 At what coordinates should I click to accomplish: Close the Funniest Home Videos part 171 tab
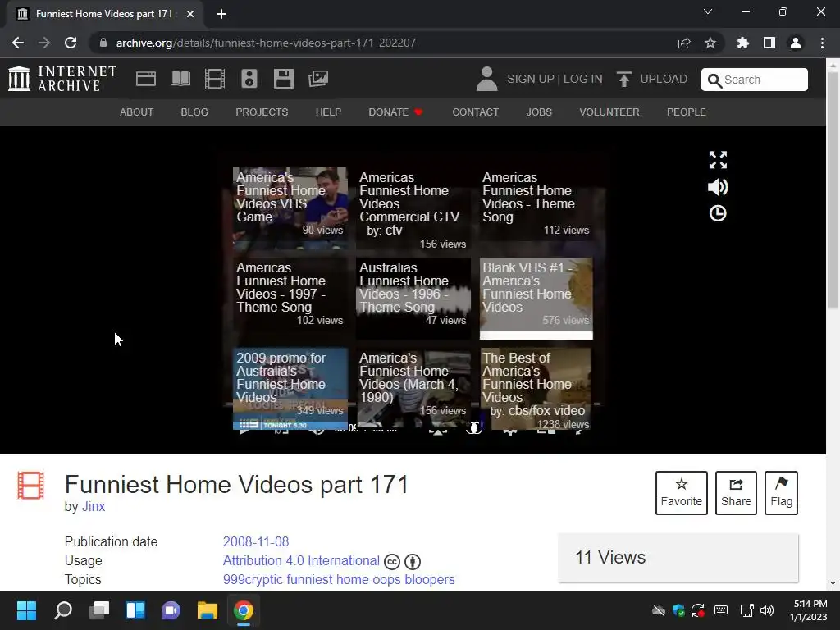(x=190, y=14)
